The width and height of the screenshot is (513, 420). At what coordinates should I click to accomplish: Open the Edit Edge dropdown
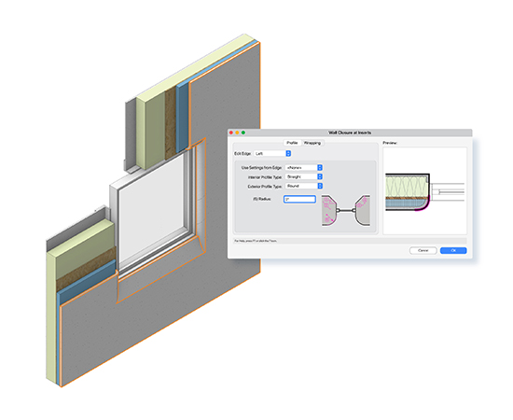coord(272,153)
